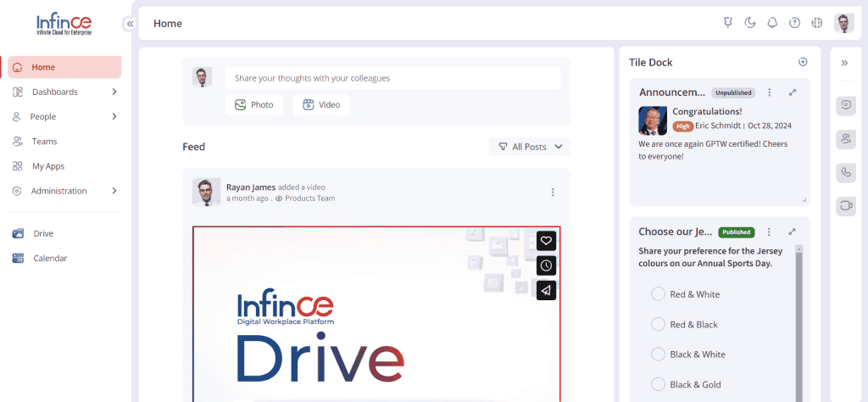868x402 pixels.
Task: Click the Photo button
Action: [254, 104]
